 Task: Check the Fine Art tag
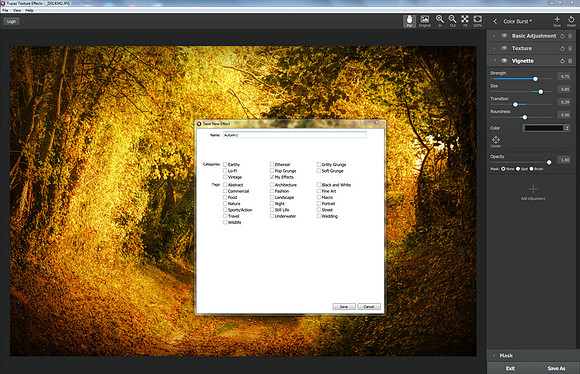coord(319,191)
